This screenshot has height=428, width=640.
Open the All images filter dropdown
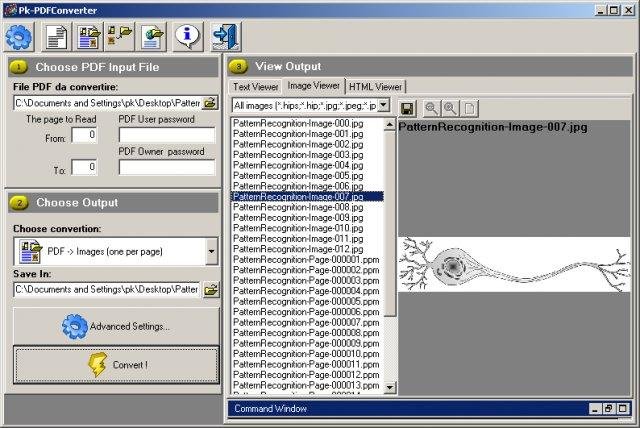click(x=383, y=105)
